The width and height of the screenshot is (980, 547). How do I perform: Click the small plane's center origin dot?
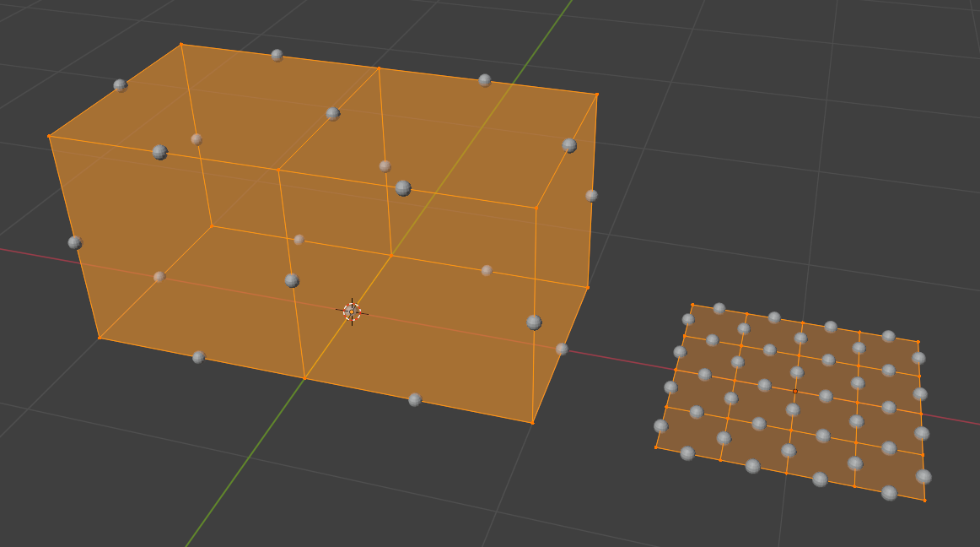click(x=794, y=391)
